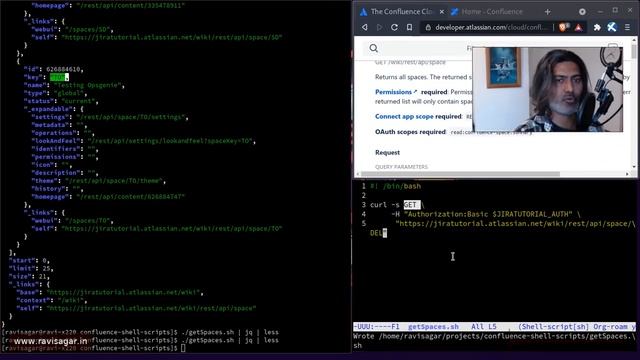Click the self URL ending space/TO

[171, 229]
